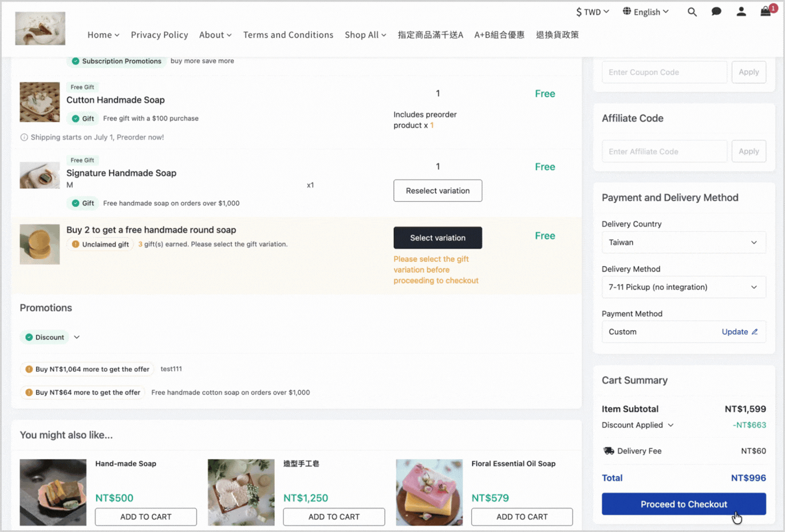Expand the Discount promotions chevron

coord(77,338)
